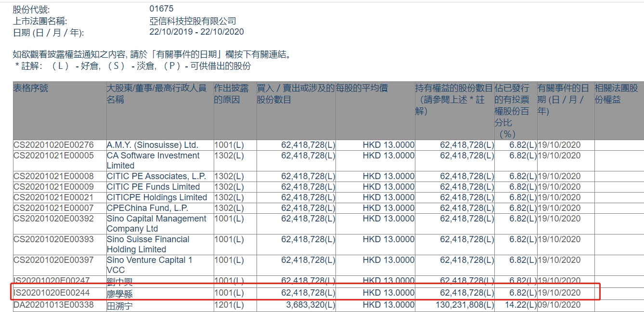Select company name 亞信科技控股有限公司
Screen dimensions: 644x312
click(x=193, y=21)
